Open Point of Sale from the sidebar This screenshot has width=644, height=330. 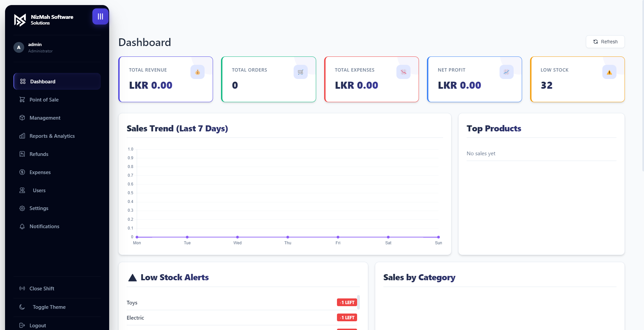[x=44, y=99]
